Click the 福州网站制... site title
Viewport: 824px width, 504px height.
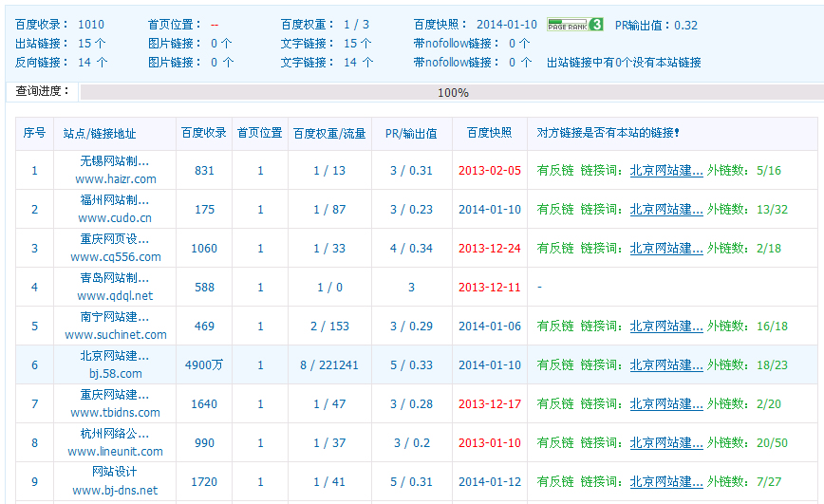pyautogui.click(x=115, y=199)
